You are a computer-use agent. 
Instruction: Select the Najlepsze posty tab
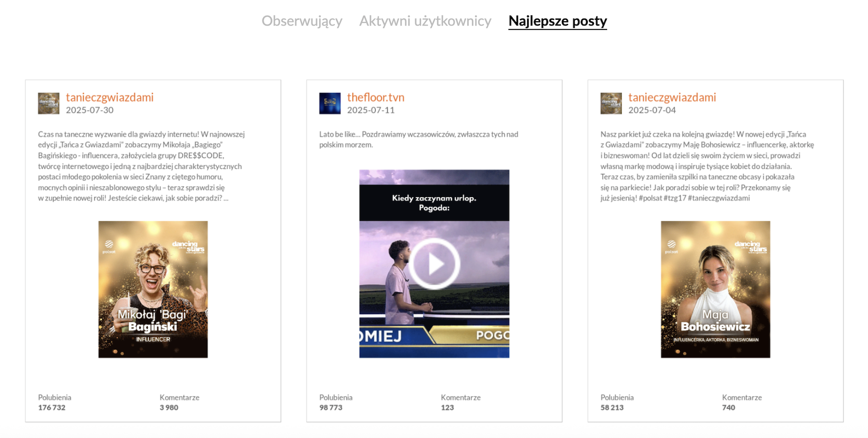click(557, 21)
